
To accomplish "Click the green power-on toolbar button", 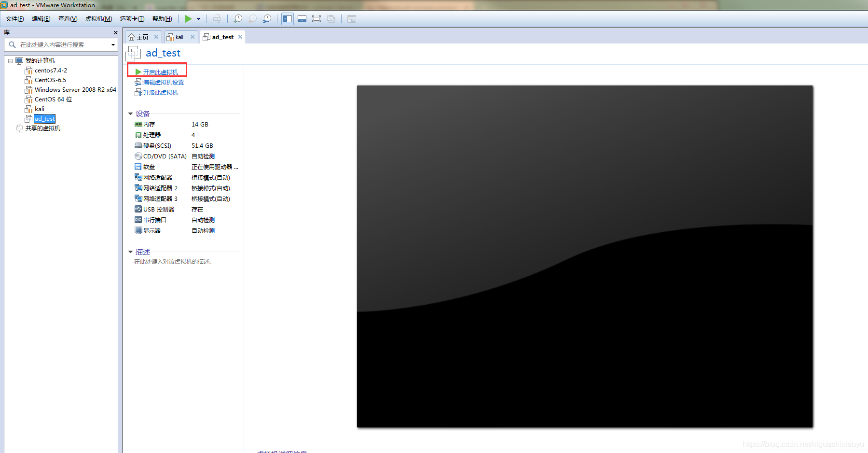I will [x=188, y=19].
